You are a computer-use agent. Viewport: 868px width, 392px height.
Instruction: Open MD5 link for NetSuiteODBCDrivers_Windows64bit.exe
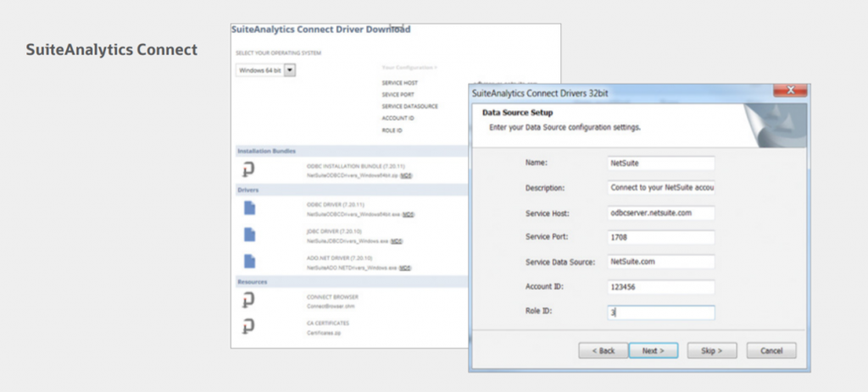[409, 214]
